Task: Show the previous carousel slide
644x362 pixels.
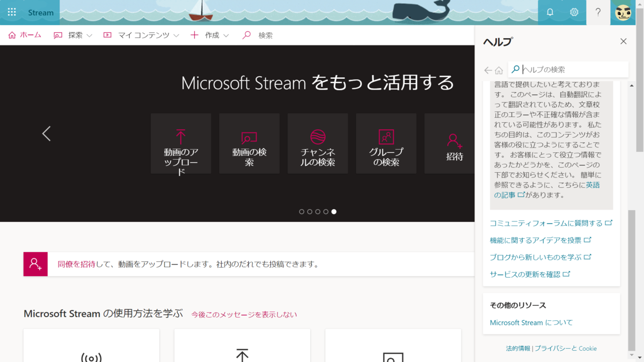Action: [x=47, y=134]
